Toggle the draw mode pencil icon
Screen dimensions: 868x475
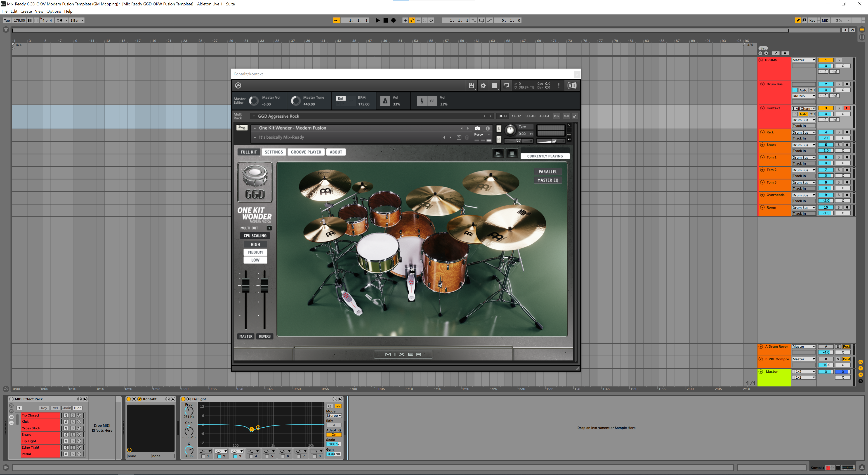point(797,21)
